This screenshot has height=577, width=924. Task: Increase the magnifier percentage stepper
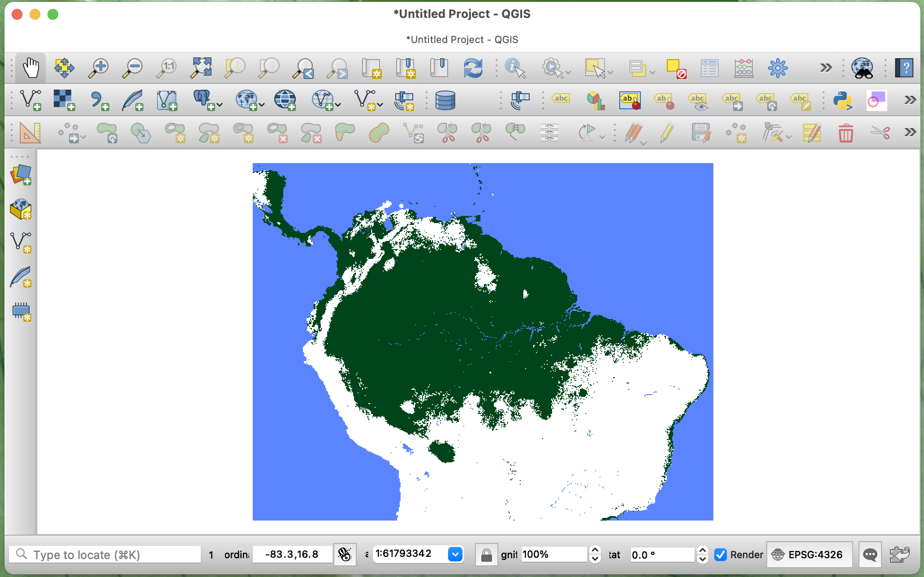coord(595,550)
